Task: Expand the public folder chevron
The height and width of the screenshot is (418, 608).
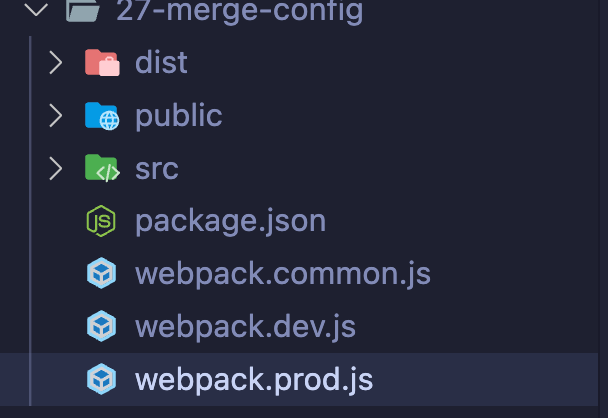Action: tap(56, 116)
